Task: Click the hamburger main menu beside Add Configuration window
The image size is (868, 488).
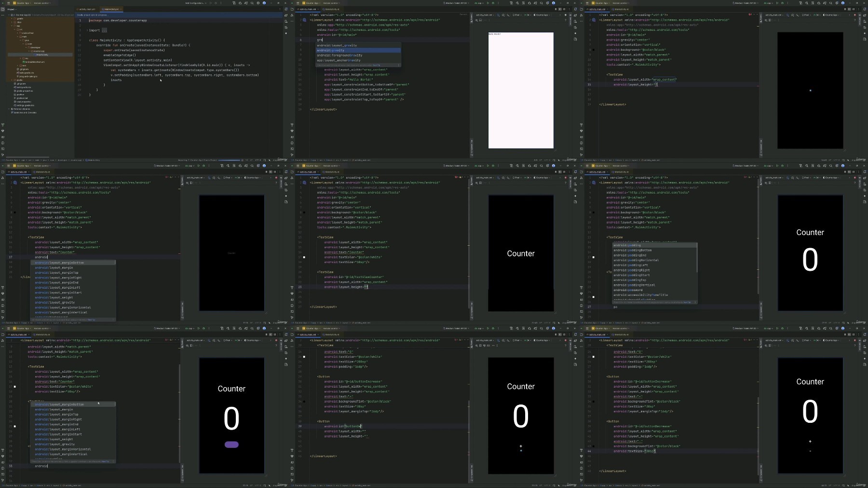Action: (x=8, y=3)
